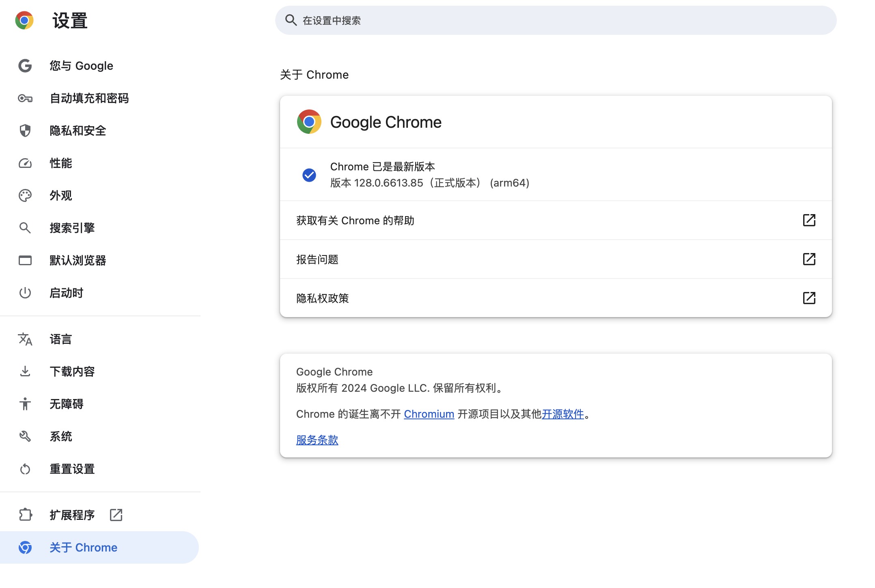
Task: Click the reset arrow icon for 重置设置
Action: tap(25, 469)
